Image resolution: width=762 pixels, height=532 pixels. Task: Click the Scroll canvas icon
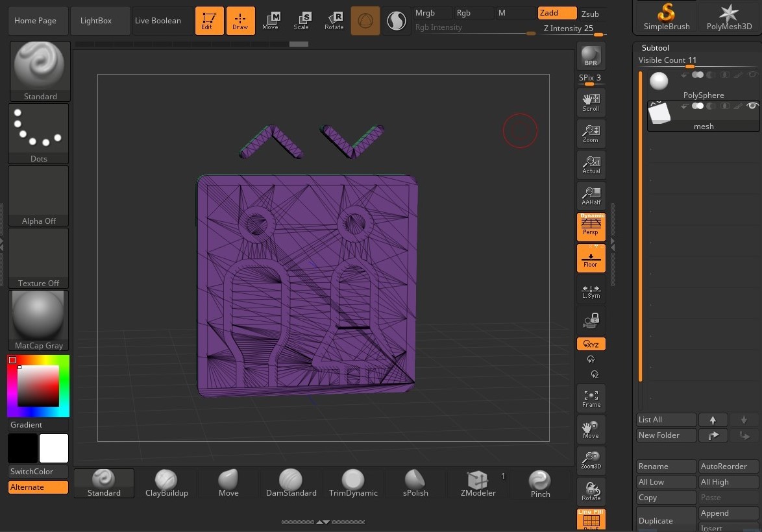591,103
